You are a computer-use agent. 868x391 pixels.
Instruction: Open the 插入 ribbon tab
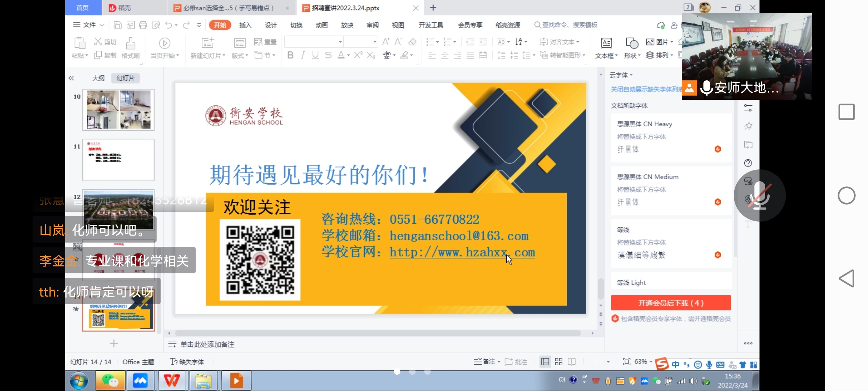coord(245,25)
